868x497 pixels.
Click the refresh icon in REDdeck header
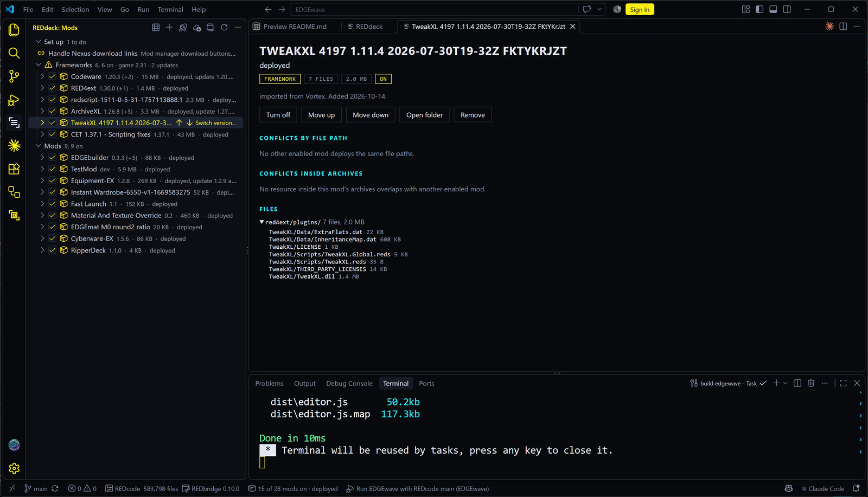tap(224, 27)
